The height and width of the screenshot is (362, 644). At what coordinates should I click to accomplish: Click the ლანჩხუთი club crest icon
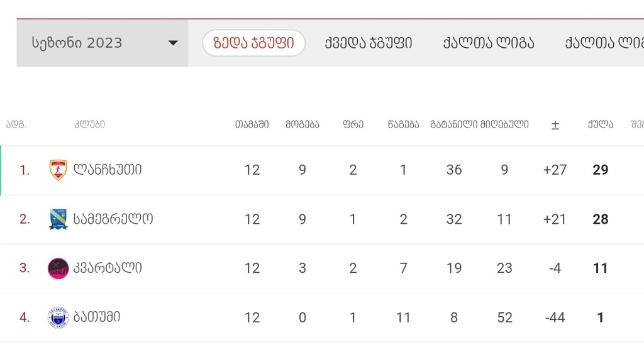(x=58, y=170)
